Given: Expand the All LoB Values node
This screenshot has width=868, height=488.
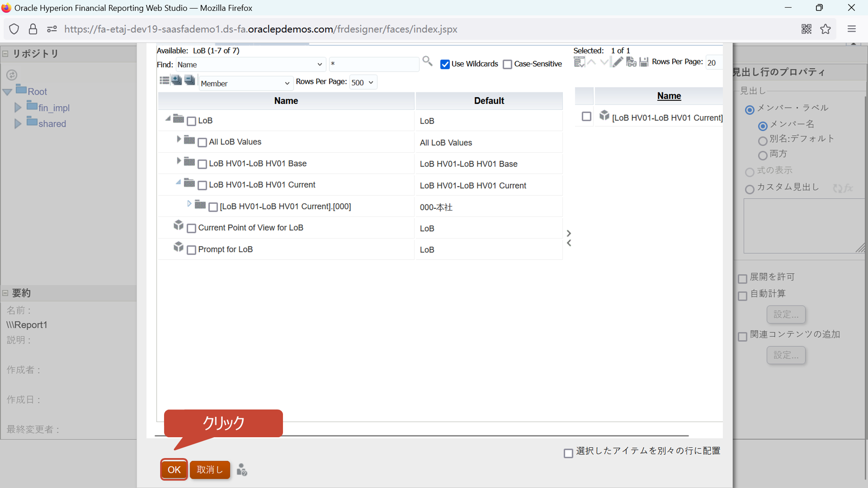Looking at the screenshot, I should (178, 139).
